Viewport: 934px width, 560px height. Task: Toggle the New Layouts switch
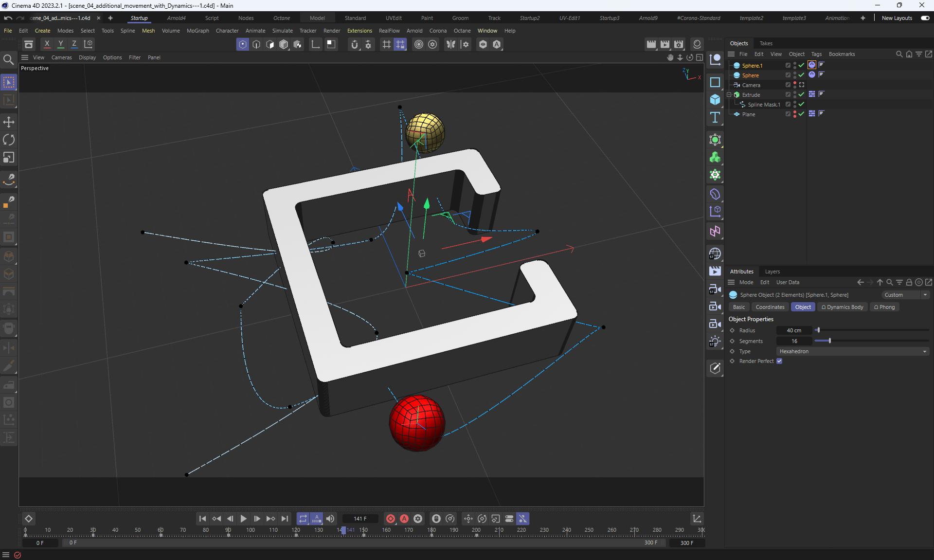point(925,18)
